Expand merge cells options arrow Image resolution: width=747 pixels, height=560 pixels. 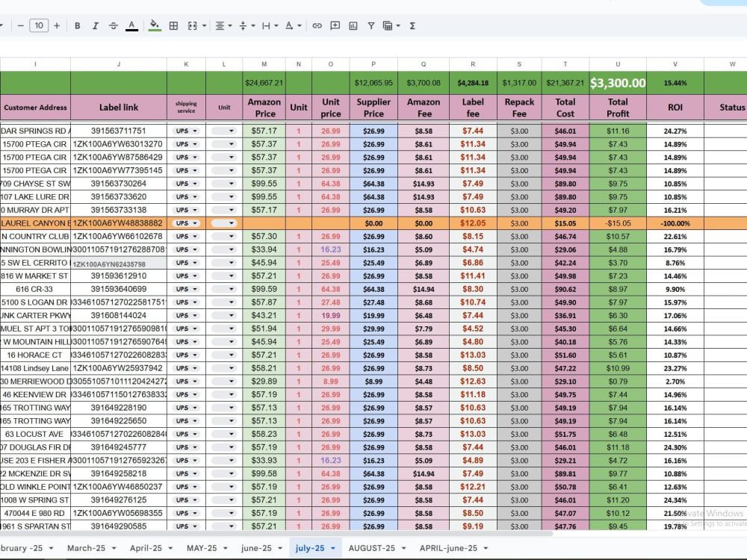[205, 25]
